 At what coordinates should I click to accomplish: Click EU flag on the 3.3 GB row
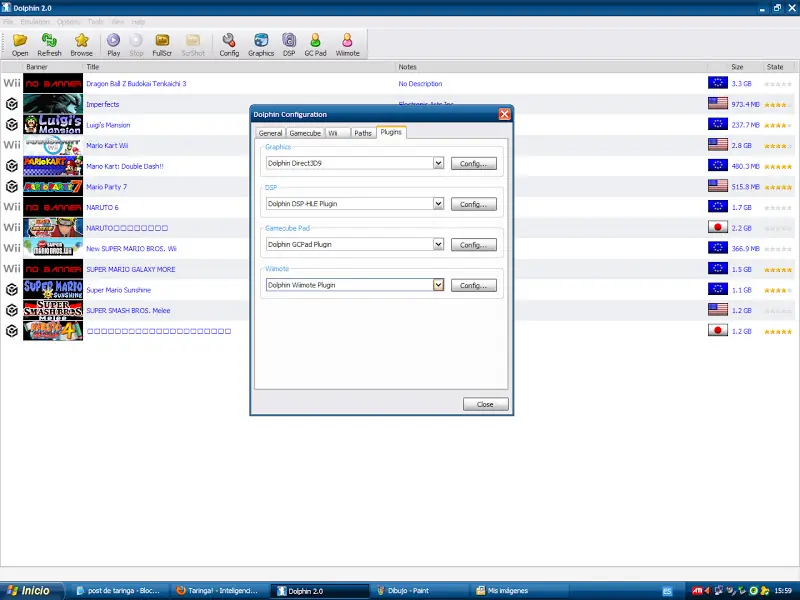coord(717,83)
